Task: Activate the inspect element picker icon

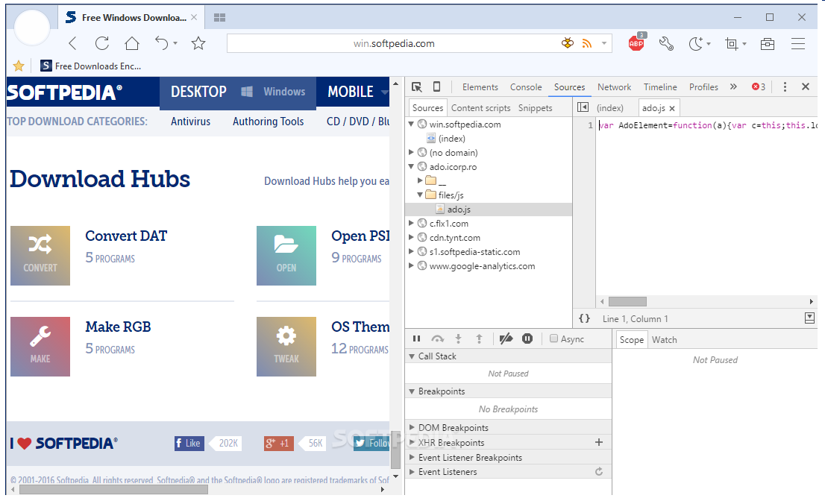Action: click(x=417, y=86)
